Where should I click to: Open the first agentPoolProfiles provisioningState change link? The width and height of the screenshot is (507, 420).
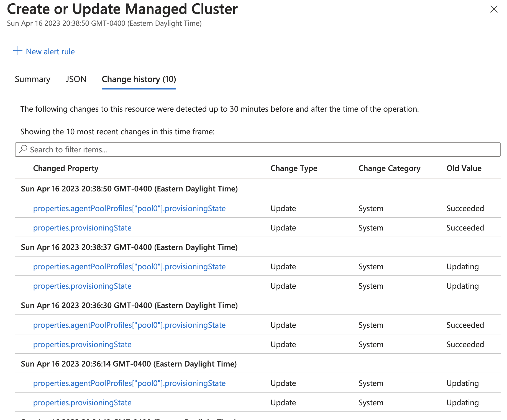click(x=129, y=208)
